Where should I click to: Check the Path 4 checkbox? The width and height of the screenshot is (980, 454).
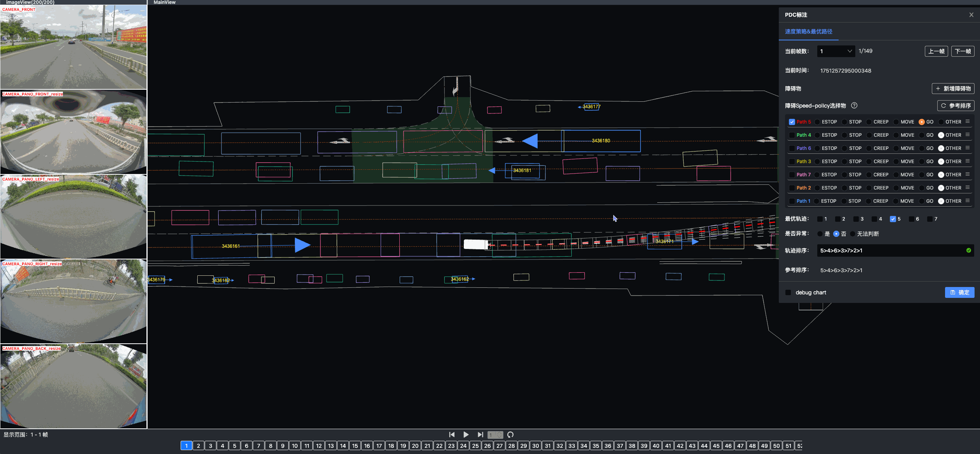tap(792, 135)
